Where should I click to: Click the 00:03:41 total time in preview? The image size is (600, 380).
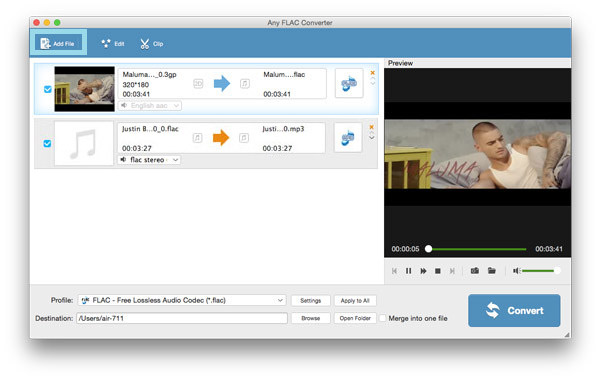point(549,249)
